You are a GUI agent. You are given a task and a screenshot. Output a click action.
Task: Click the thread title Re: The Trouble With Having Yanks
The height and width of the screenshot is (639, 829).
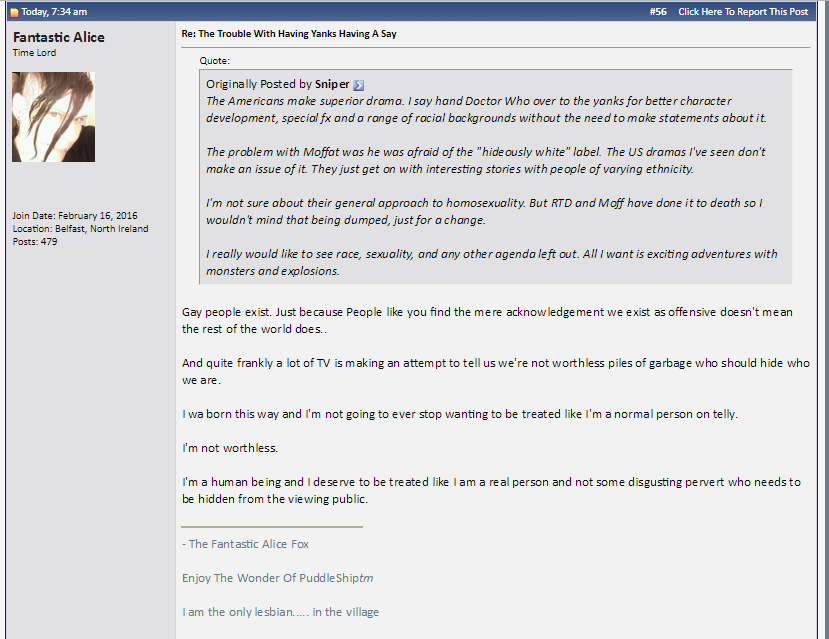pos(289,34)
